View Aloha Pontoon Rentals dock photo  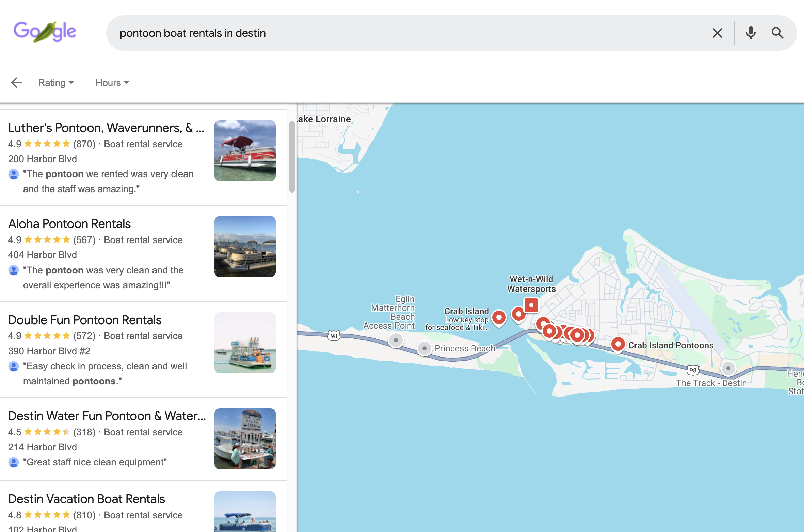point(245,247)
